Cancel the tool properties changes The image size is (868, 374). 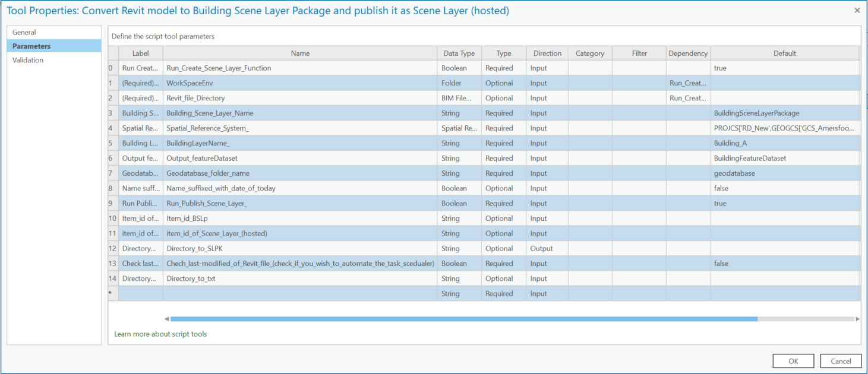pos(841,361)
